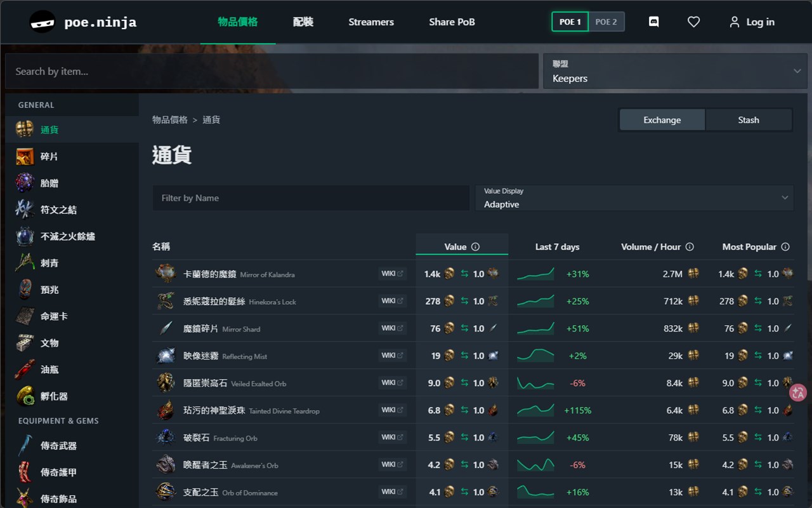Click the pink translate floating button
The width and height of the screenshot is (812, 508).
798,392
